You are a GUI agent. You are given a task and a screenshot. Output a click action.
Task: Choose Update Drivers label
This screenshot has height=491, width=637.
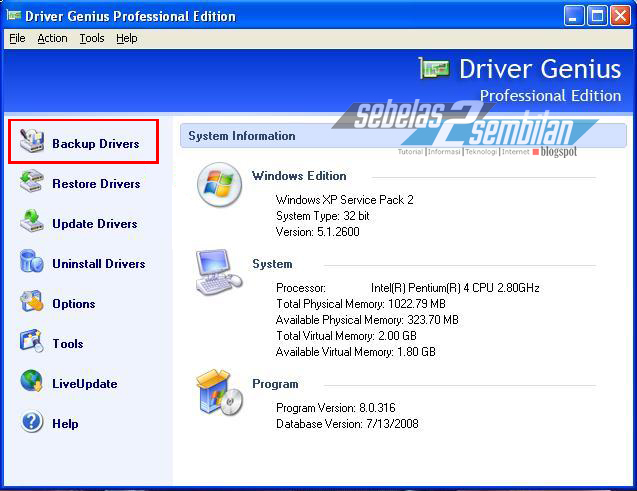95,224
